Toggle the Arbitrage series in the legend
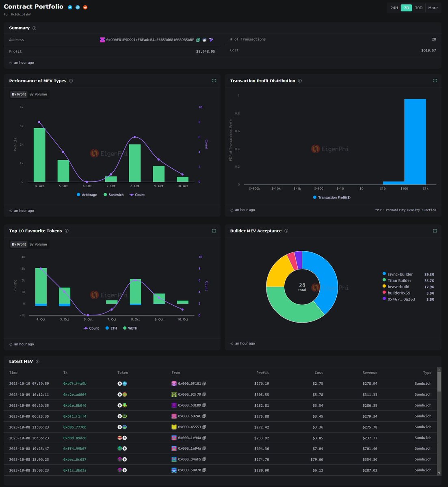Image resolution: width=448 pixels, height=487 pixels. pos(87,195)
